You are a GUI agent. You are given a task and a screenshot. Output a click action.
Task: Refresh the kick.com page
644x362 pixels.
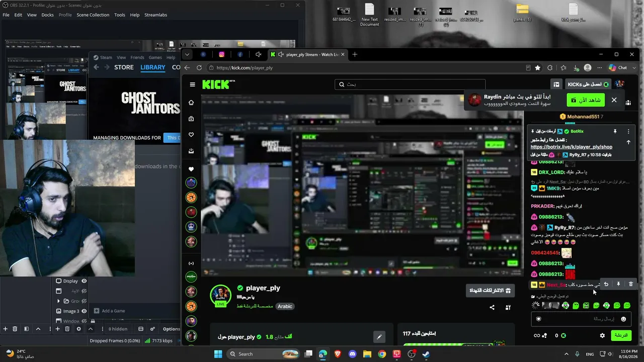tap(199, 67)
